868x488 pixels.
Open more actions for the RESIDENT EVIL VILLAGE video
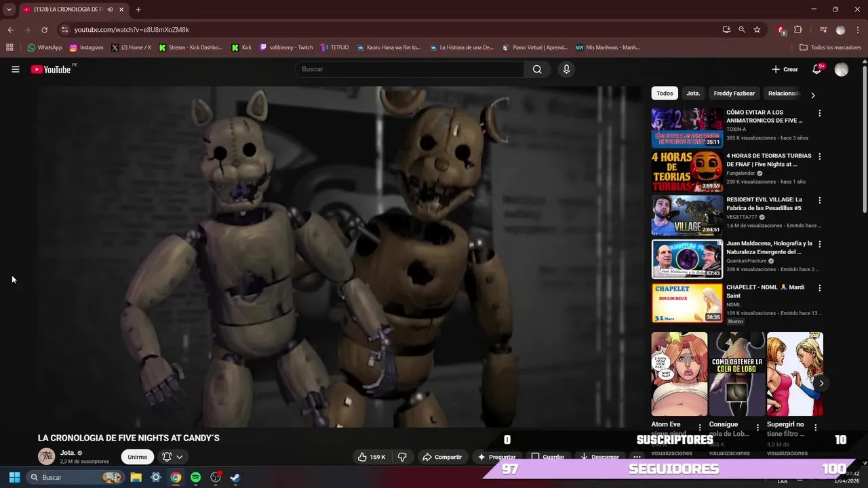pos(819,201)
